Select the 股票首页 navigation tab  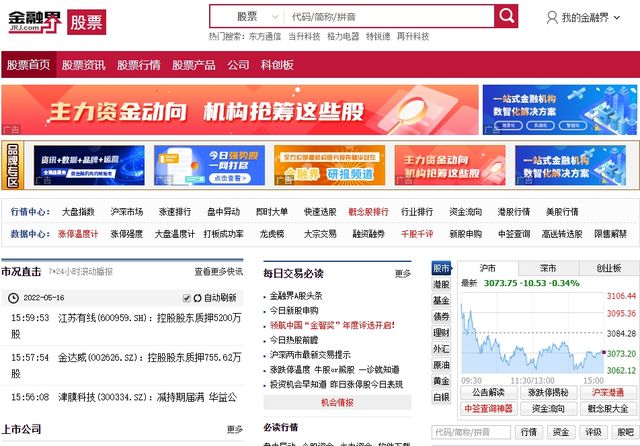29,65
